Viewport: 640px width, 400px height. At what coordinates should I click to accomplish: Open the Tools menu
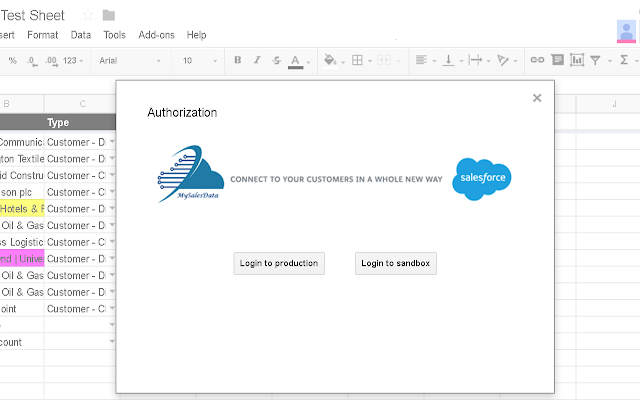tap(114, 35)
